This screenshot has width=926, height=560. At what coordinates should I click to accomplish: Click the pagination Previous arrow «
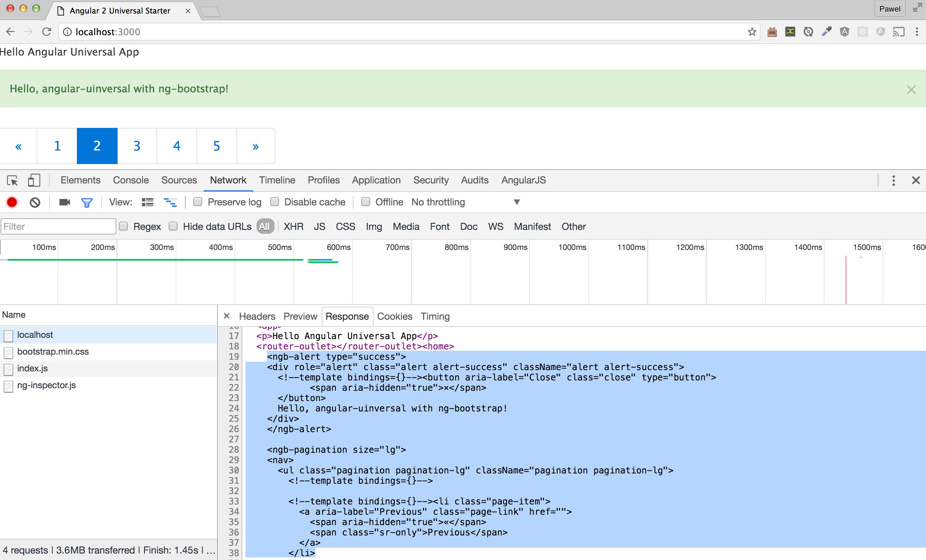pyautogui.click(x=18, y=146)
